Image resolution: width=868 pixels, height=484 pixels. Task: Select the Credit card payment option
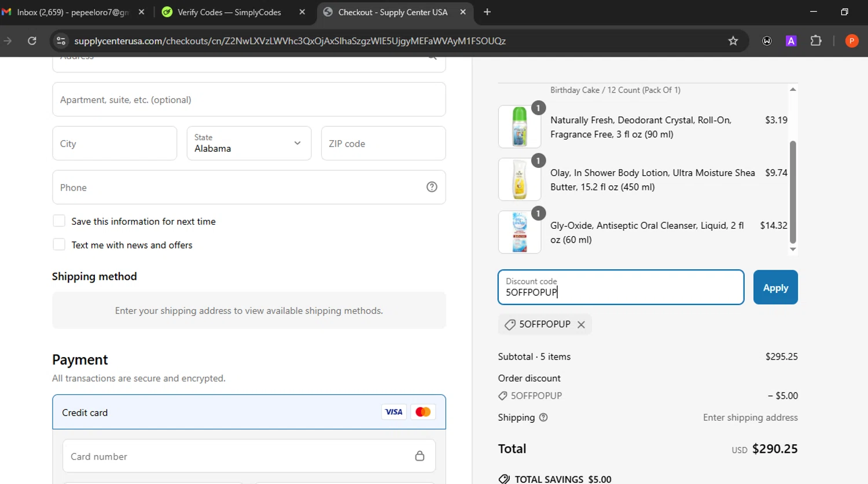249,412
